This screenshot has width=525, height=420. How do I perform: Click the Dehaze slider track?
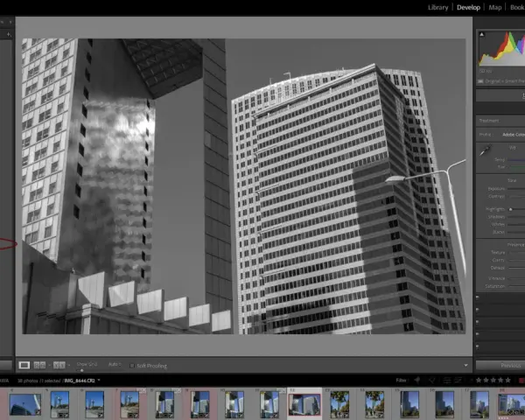(x=516, y=268)
